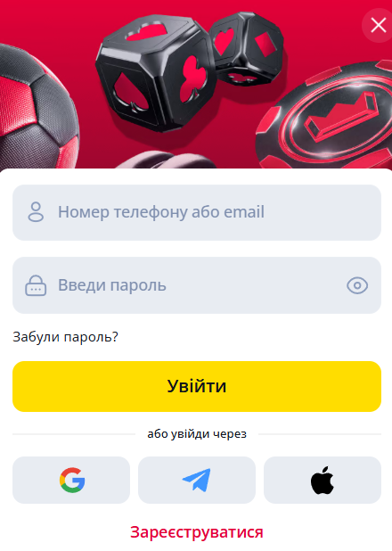Click the pink object below the dice
392x551 pixels.
165,160
